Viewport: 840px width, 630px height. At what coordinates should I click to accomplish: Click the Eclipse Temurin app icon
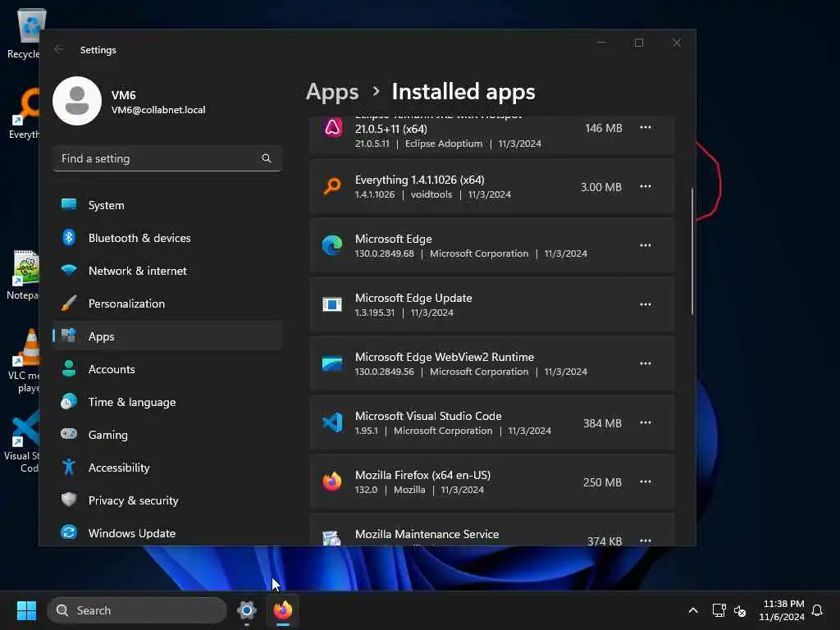[332, 128]
